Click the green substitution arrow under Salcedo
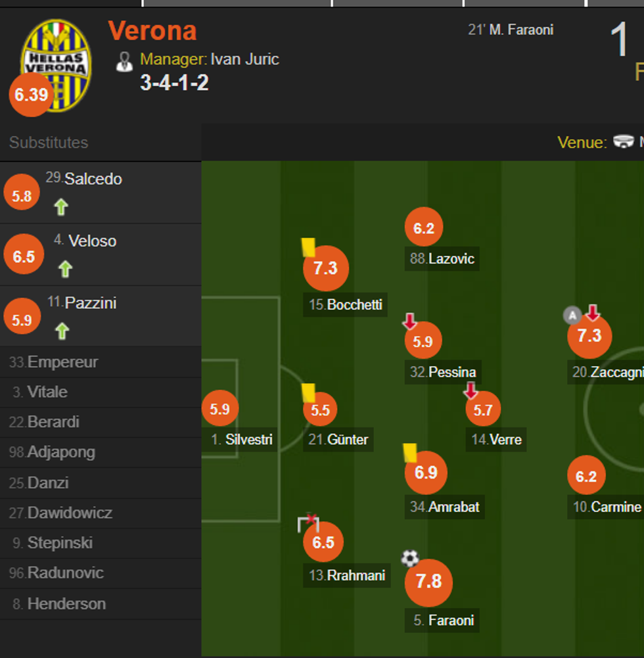Image resolution: width=644 pixels, height=658 pixels. pyautogui.click(x=61, y=206)
